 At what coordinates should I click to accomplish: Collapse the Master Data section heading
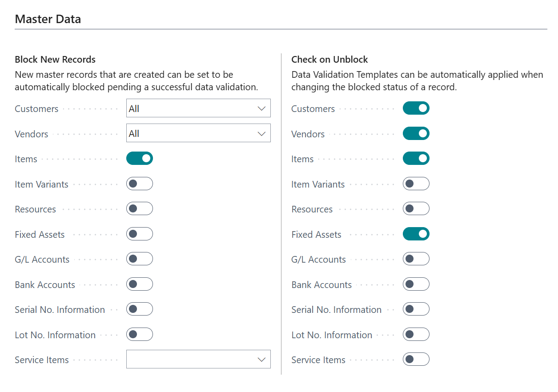(48, 19)
